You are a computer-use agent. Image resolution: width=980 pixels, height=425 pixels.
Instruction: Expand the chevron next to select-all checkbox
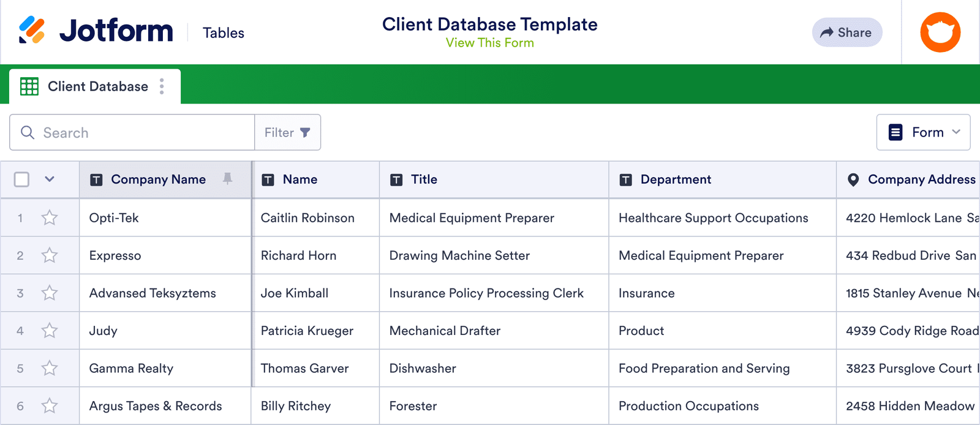click(50, 179)
